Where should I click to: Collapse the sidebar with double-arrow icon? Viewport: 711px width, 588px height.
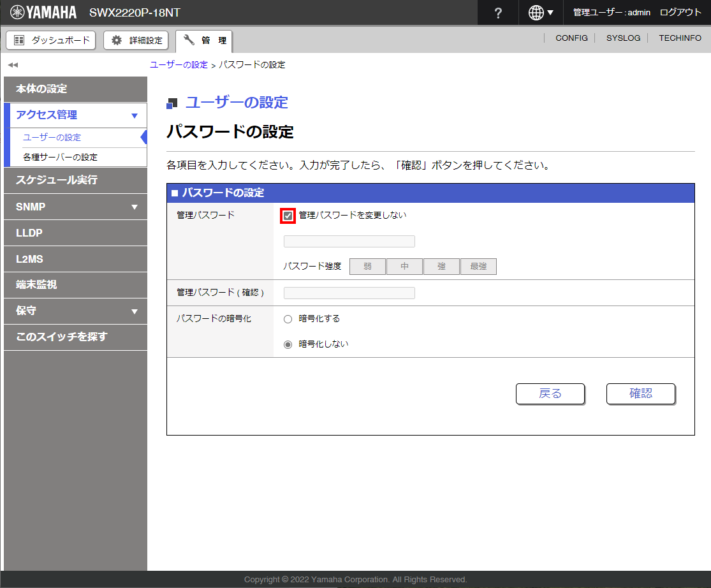point(13,65)
